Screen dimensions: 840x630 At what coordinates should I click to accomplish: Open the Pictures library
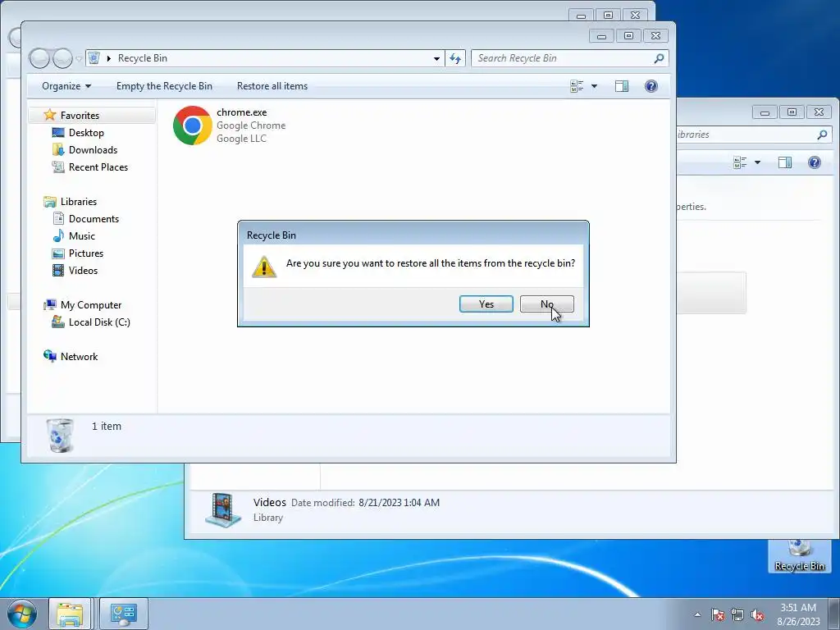85,253
